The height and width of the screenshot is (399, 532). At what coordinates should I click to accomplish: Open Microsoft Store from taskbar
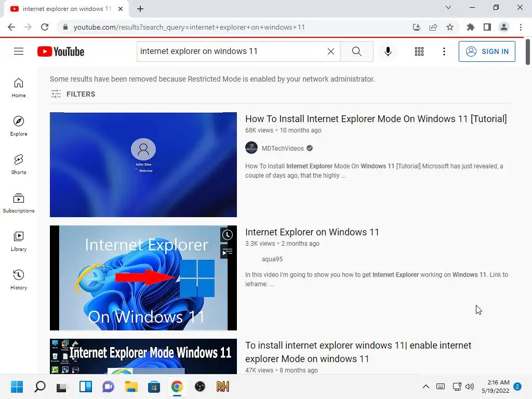154,387
